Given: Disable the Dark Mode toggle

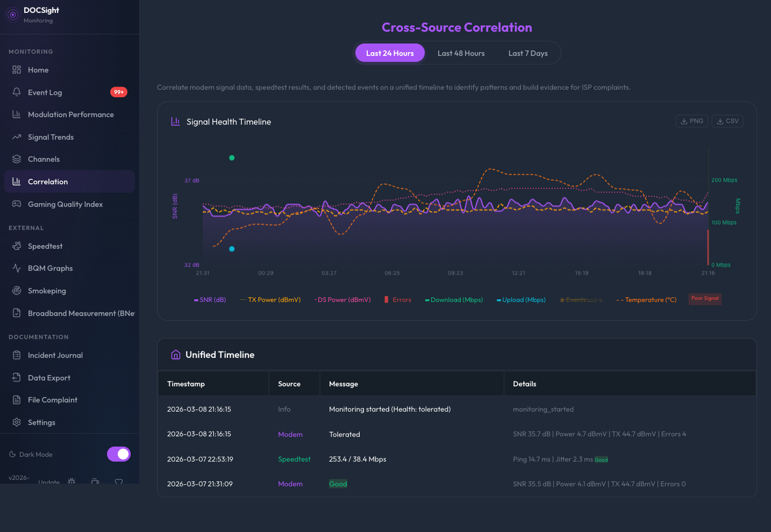Looking at the screenshot, I should (x=118, y=454).
